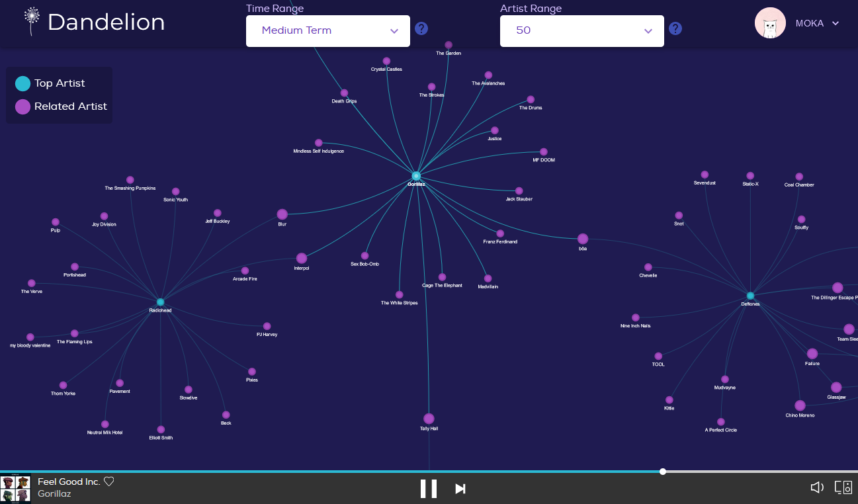858x504 pixels.
Task: Like Feel Good Inc. with the heart icon
Action: pos(109,482)
